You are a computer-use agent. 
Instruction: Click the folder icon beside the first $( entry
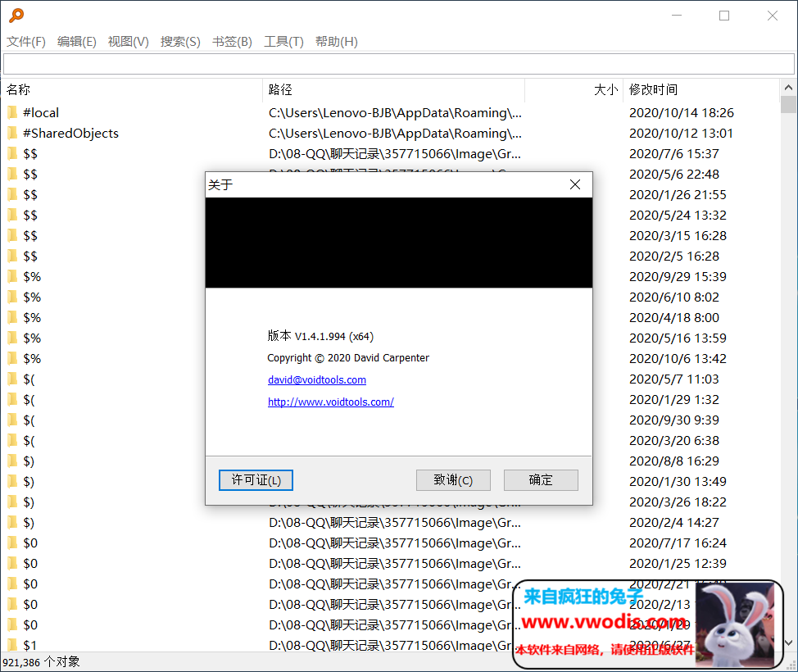pyautogui.click(x=11, y=379)
